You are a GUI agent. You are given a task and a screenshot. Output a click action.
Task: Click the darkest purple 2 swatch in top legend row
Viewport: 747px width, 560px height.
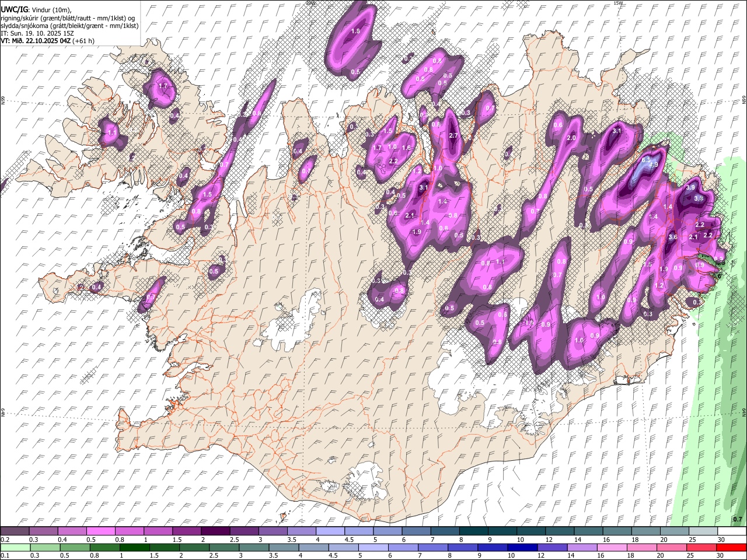pos(216,531)
